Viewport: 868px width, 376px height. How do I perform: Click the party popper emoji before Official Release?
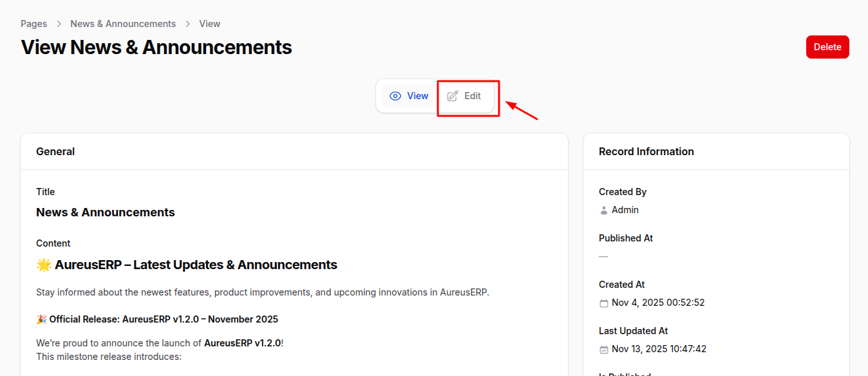41,319
